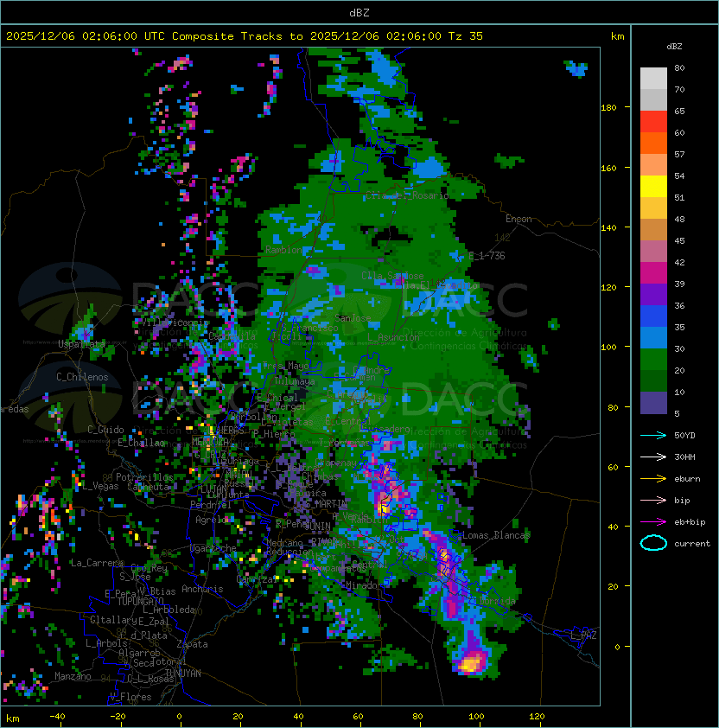Image resolution: width=719 pixels, height=728 pixels.
Task: Click the dBZ title at window top
Action: [359, 12]
